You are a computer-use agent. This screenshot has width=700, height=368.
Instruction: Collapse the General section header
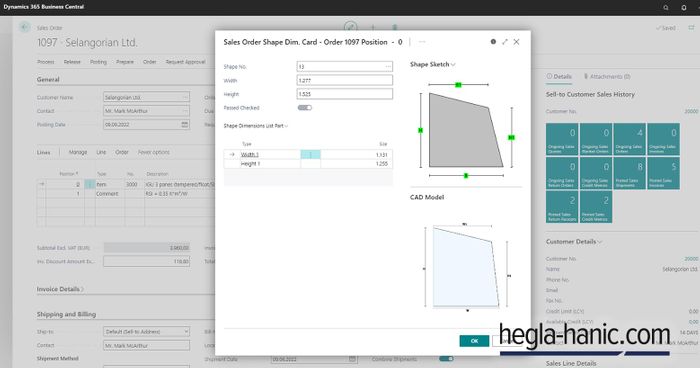(x=48, y=79)
